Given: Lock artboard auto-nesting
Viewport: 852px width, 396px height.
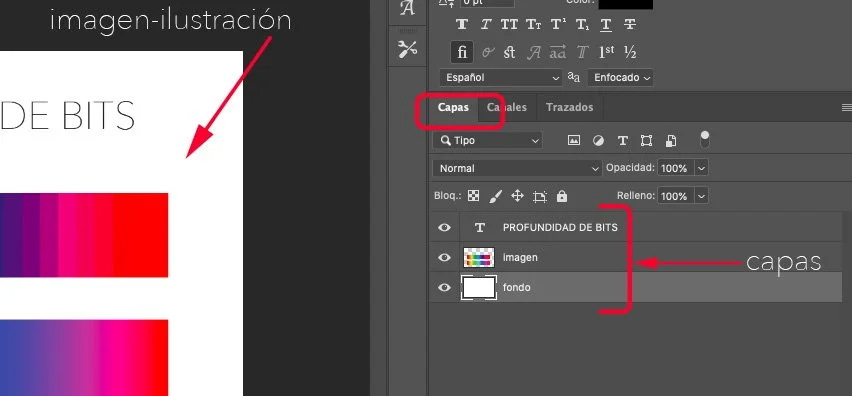Looking at the screenshot, I should point(540,196).
